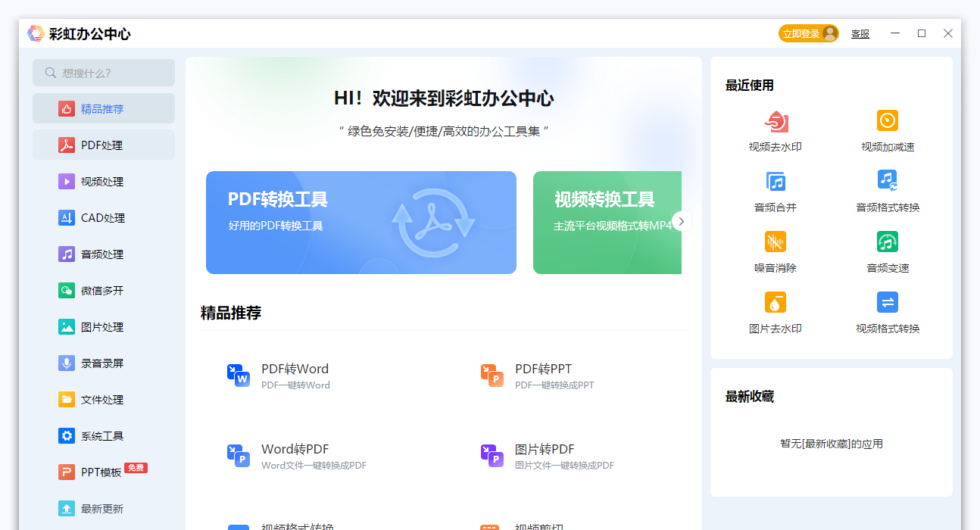Viewport: 980px width, 530px height.
Task: Click the search magnifier icon
Action: (x=51, y=73)
